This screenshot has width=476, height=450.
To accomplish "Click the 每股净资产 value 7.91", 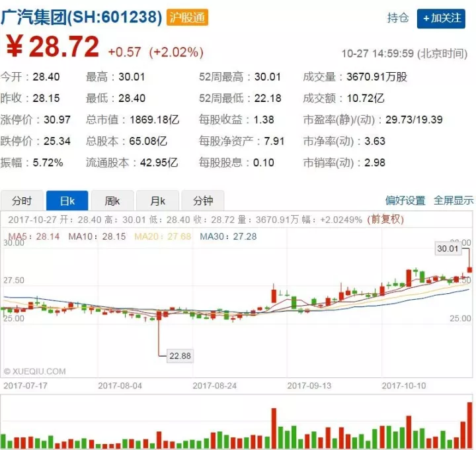I will coord(274,141).
